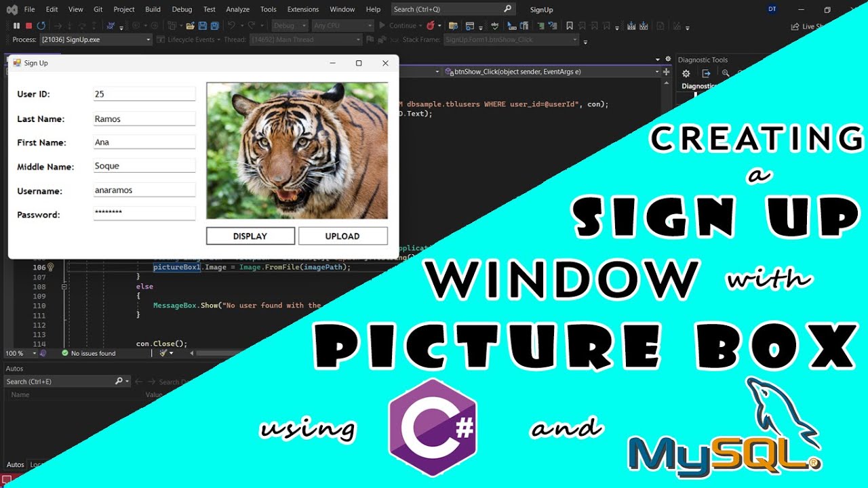868x488 pixels.
Task: Click the editor horizontal scrollbar left arrow
Action: click(x=191, y=353)
